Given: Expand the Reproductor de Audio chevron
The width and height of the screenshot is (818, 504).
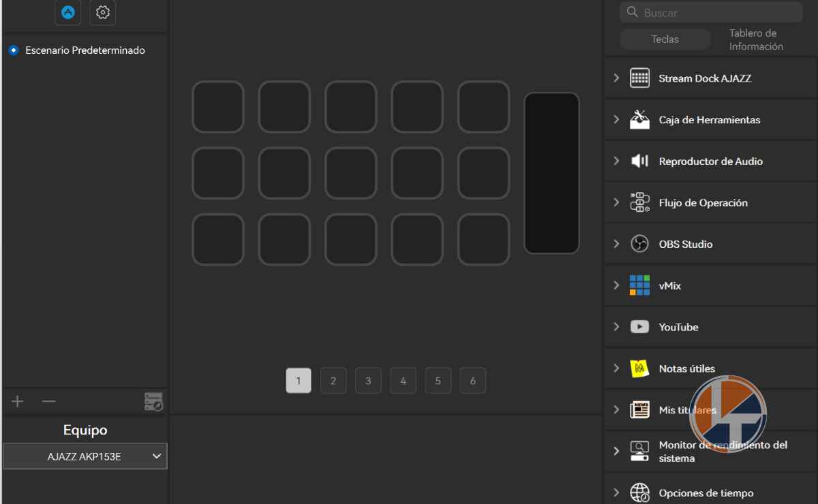Looking at the screenshot, I should point(616,161).
